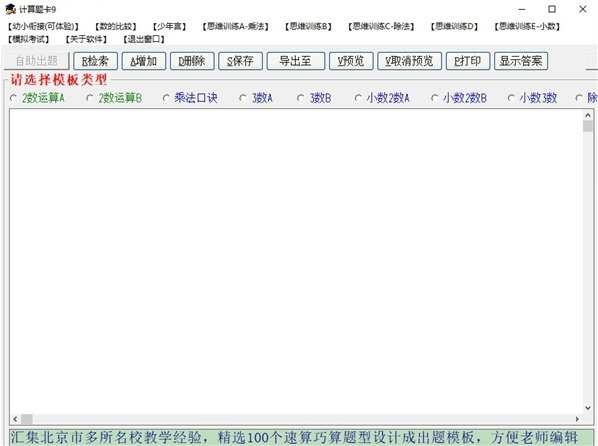The image size is (598, 446).
Task: Click the 导出至 export button
Action: click(296, 61)
